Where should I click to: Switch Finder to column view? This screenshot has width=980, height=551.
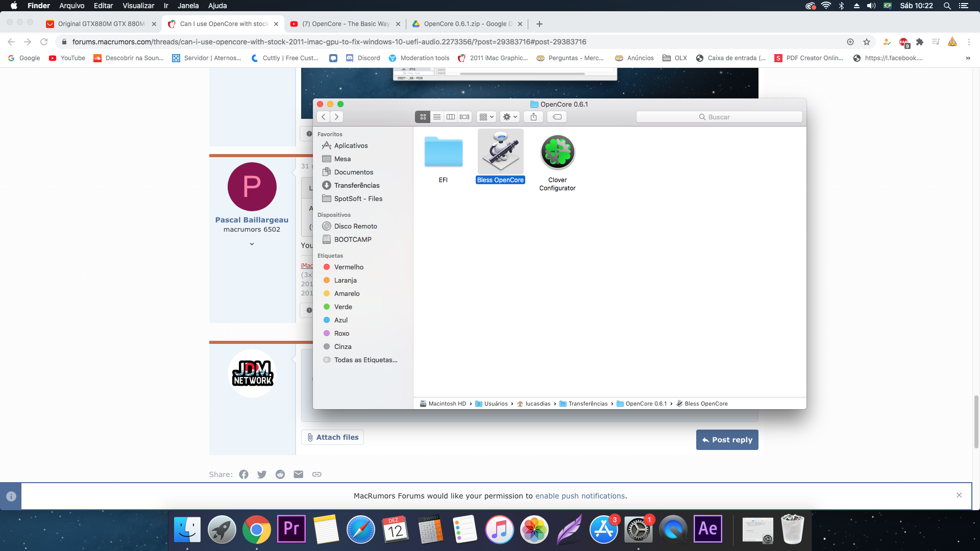(451, 117)
